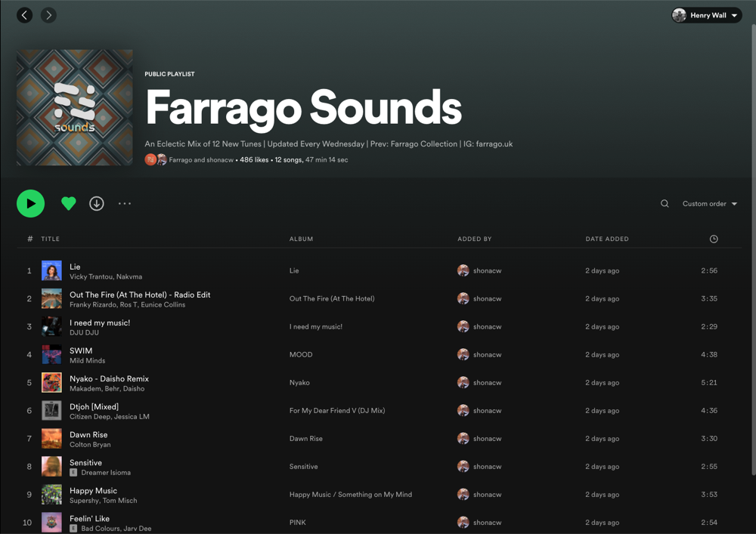Open the Henry Wall account dropdown
This screenshot has height=534, width=756.
click(x=705, y=14)
